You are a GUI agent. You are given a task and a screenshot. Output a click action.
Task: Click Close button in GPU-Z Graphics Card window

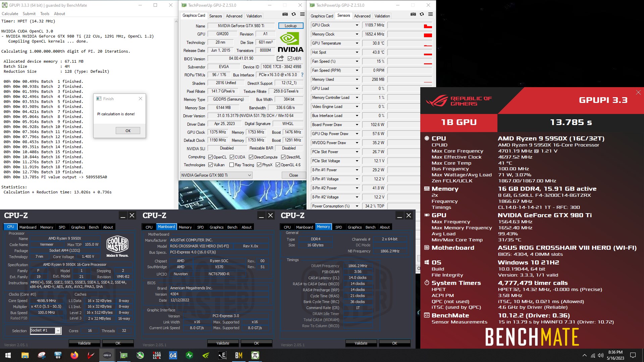click(x=293, y=175)
